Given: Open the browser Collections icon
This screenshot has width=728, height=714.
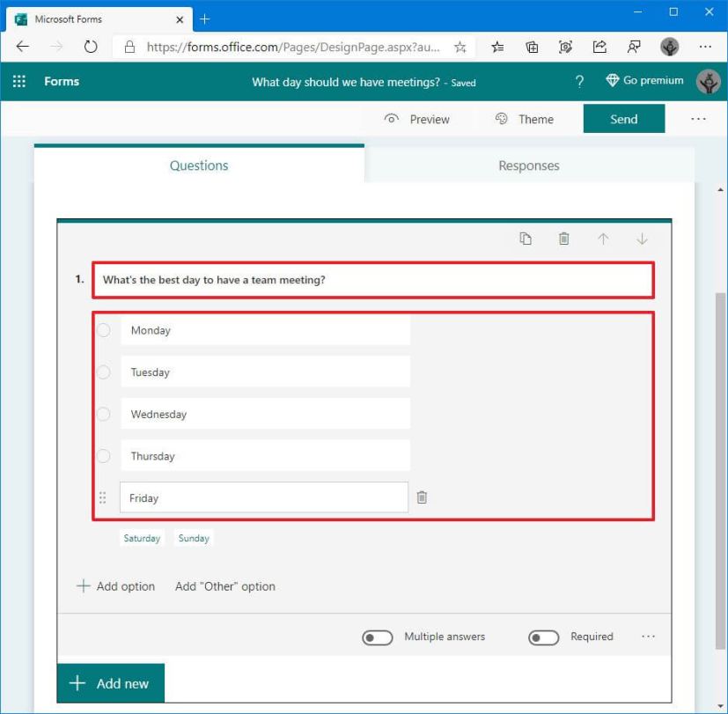Looking at the screenshot, I should pyautogui.click(x=532, y=47).
